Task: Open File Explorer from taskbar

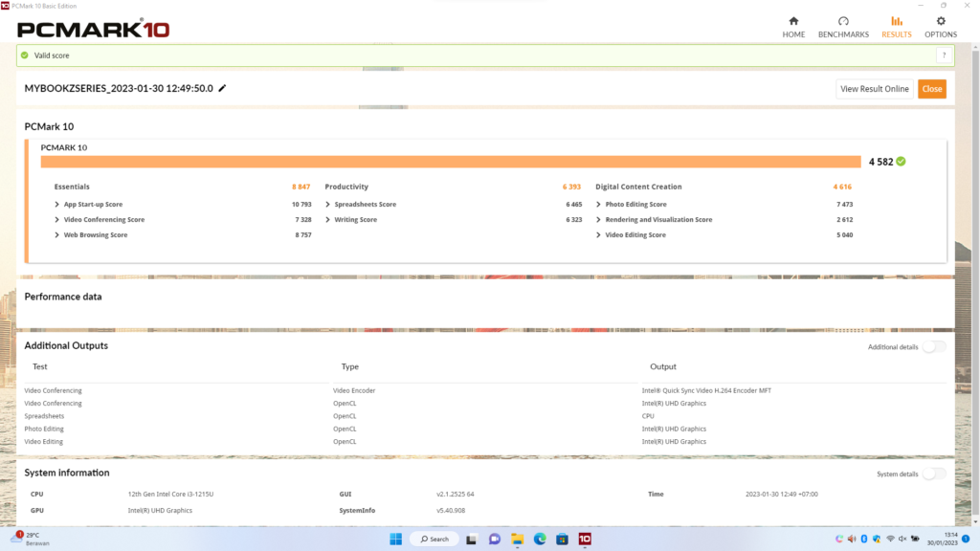Action: 517,539
